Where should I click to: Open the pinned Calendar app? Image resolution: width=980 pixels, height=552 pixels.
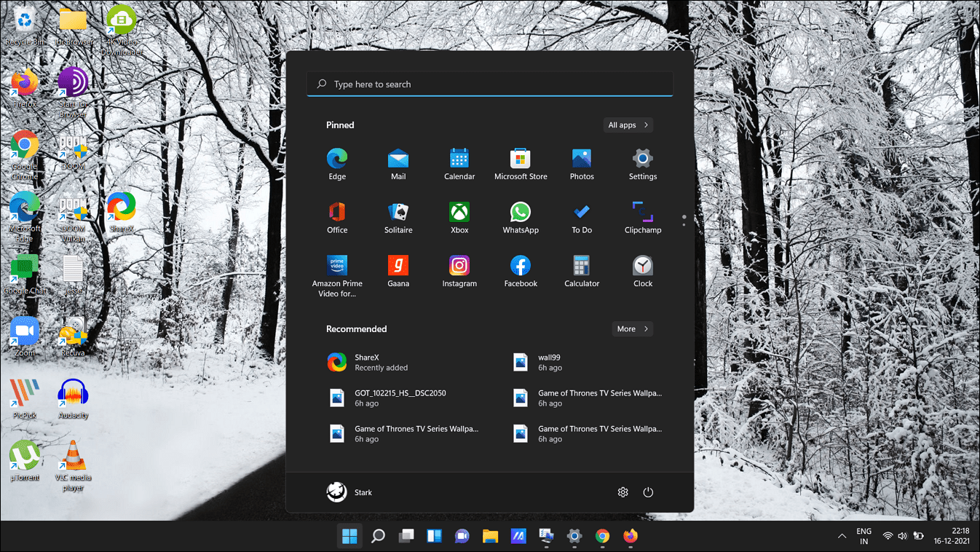[x=459, y=165]
